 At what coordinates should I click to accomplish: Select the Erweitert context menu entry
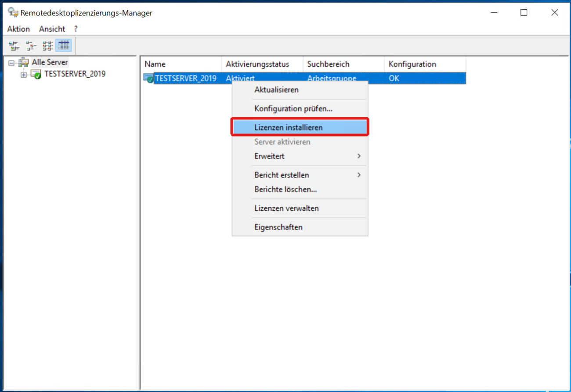pos(300,156)
